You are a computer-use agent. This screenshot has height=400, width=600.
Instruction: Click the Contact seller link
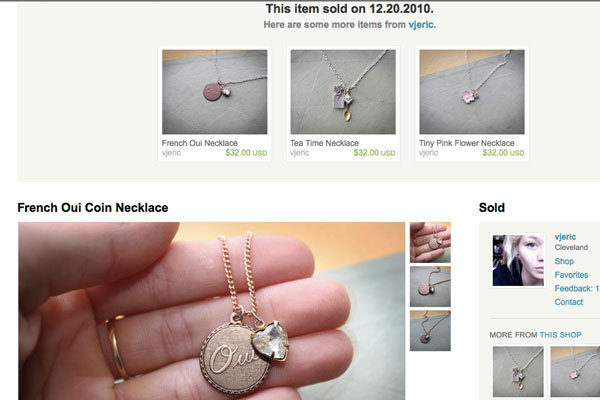coord(569,302)
